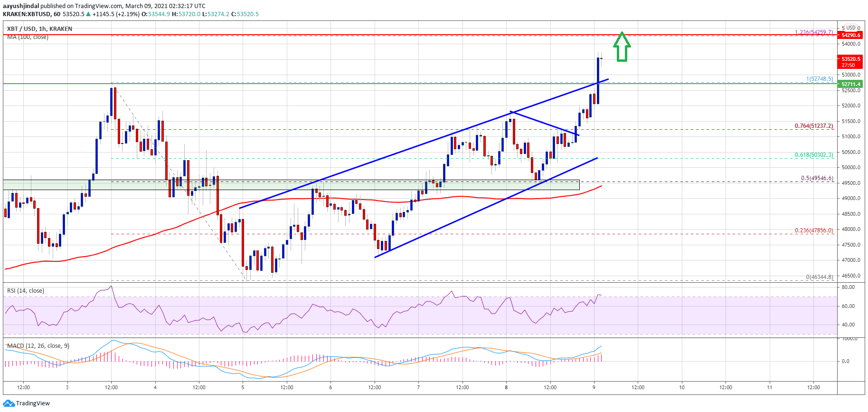868x412 pixels.
Task: Select the red 54290.6 price label
Action: 850,35
